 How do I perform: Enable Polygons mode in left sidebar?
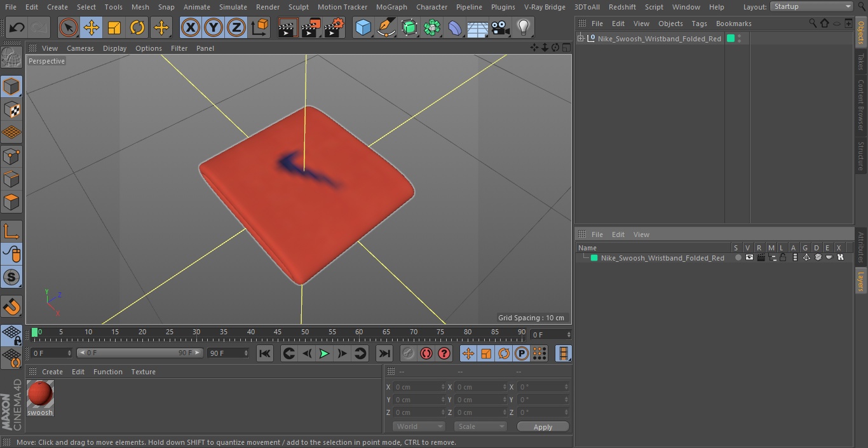pos(11,203)
